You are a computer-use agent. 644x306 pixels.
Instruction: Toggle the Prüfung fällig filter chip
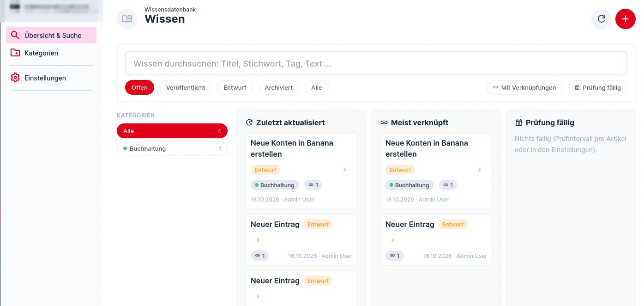(x=598, y=87)
